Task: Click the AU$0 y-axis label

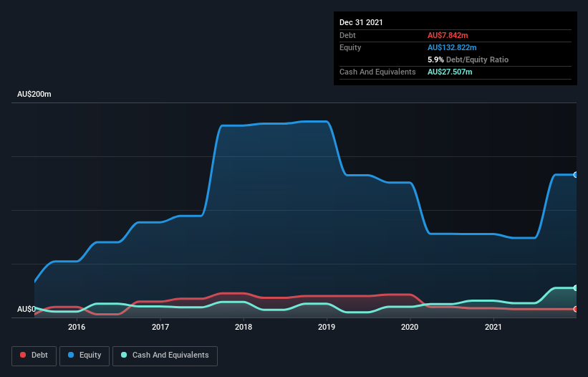Action: tap(26, 309)
